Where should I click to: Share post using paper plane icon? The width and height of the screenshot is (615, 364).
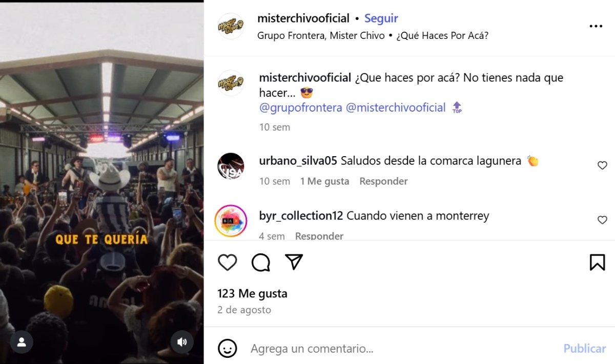pos(294,262)
